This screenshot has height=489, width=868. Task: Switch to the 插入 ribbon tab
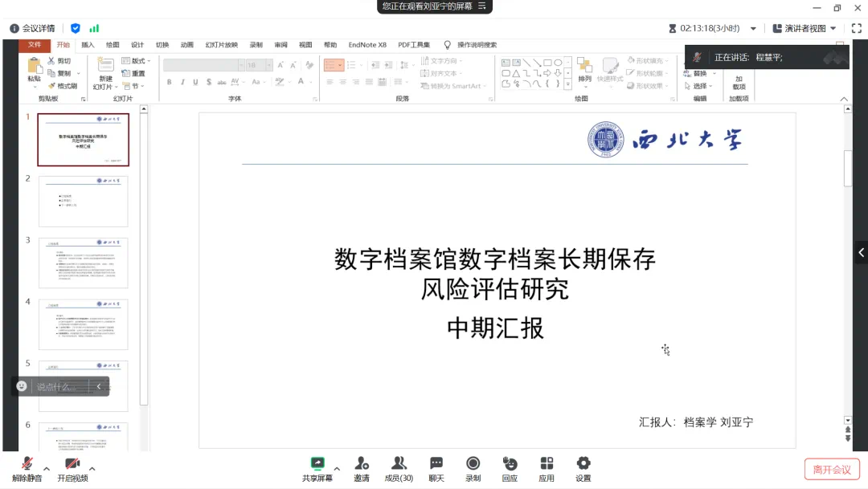click(88, 45)
